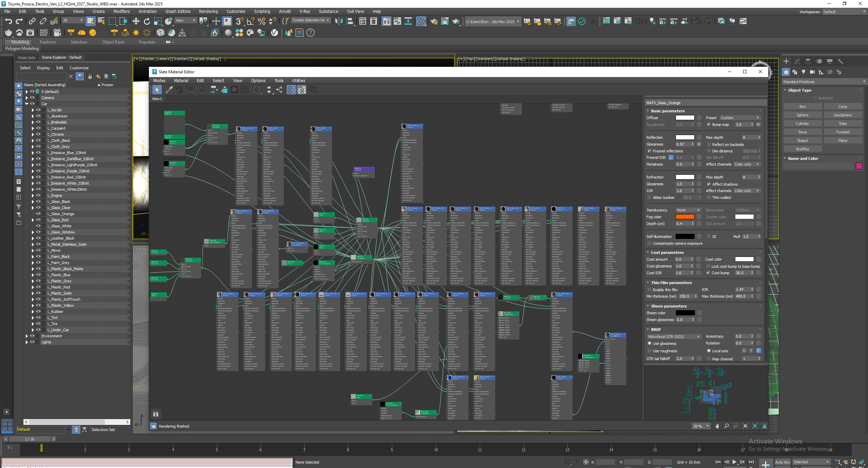The height and width of the screenshot is (468, 868).
Task: Show shaded material in viewport icon
Action: coord(234,90)
